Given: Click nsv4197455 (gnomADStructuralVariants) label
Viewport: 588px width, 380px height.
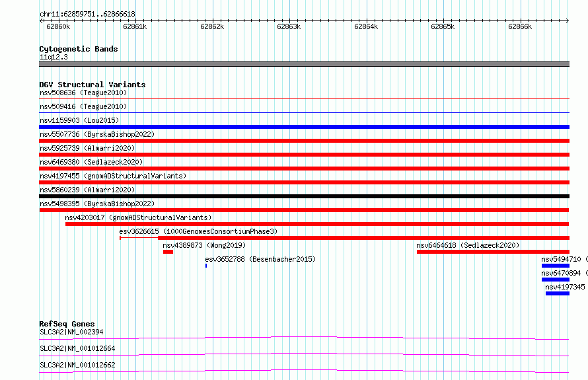Looking at the screenshot, I should (x=113, y=176).
